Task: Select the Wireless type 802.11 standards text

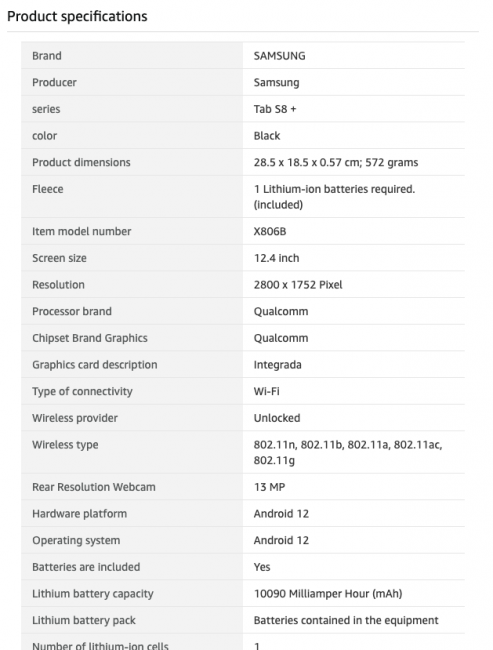Action: pos(348,452)
